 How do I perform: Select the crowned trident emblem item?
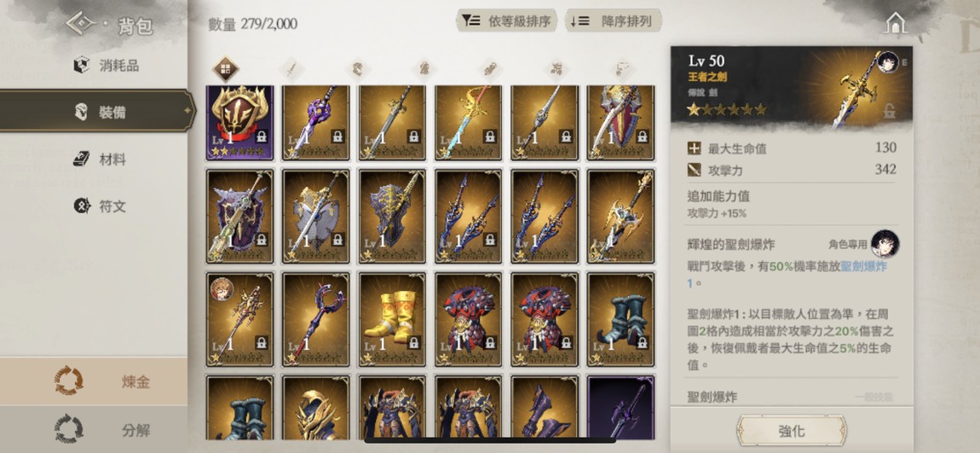(x=240, y=123)
